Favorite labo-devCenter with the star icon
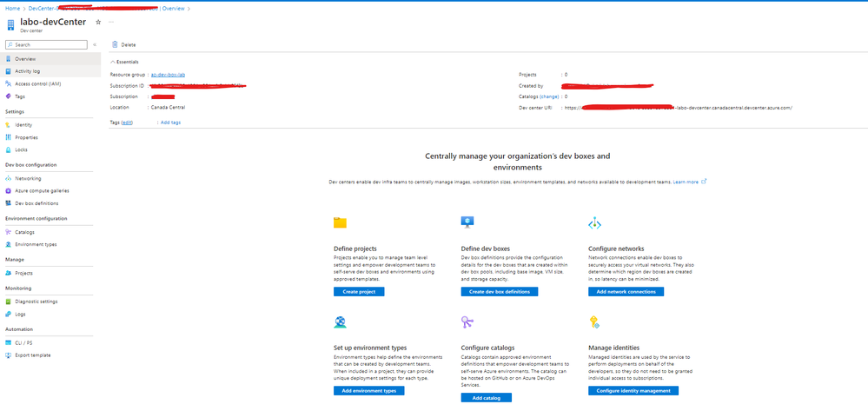The width and height of the screenshot is (868, 411). [98, 22]
